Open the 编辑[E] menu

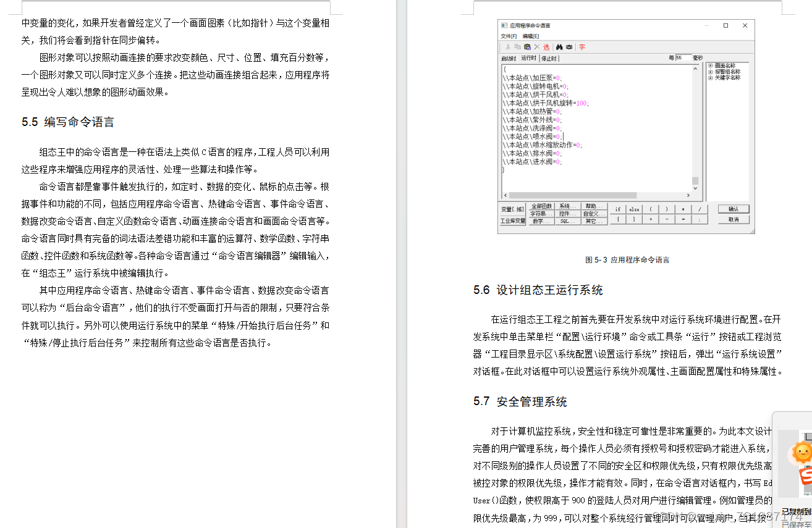[531, 36]
